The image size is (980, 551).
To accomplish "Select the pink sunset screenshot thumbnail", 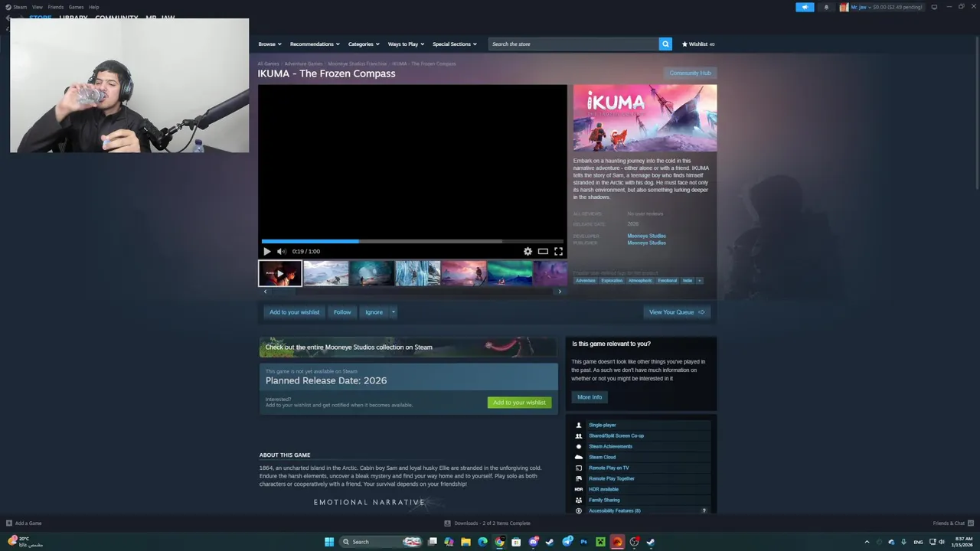I will [463, 273].
